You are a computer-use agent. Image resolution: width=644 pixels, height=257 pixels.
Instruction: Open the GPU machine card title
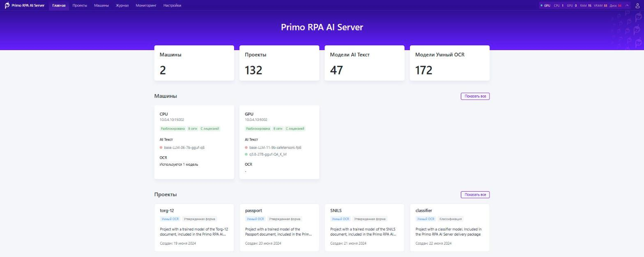[x=249, y=114]
